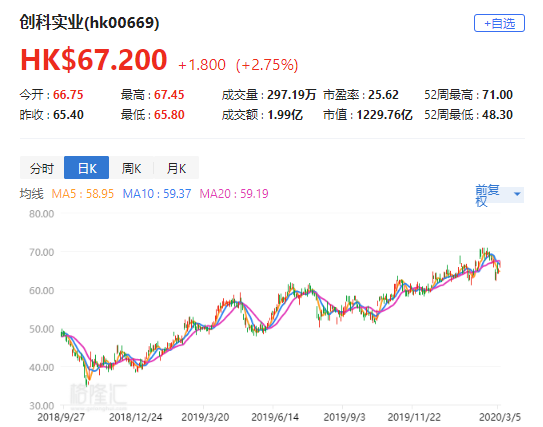Click the MA20 : 59.19 indicator label
This screenshot has height=427, width=543.
tap(234, 194)
